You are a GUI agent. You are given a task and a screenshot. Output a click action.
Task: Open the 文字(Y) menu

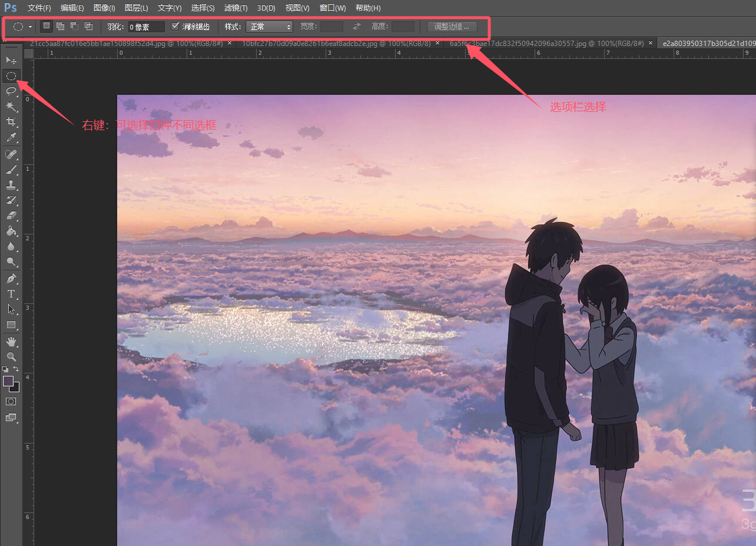(170, 8)
